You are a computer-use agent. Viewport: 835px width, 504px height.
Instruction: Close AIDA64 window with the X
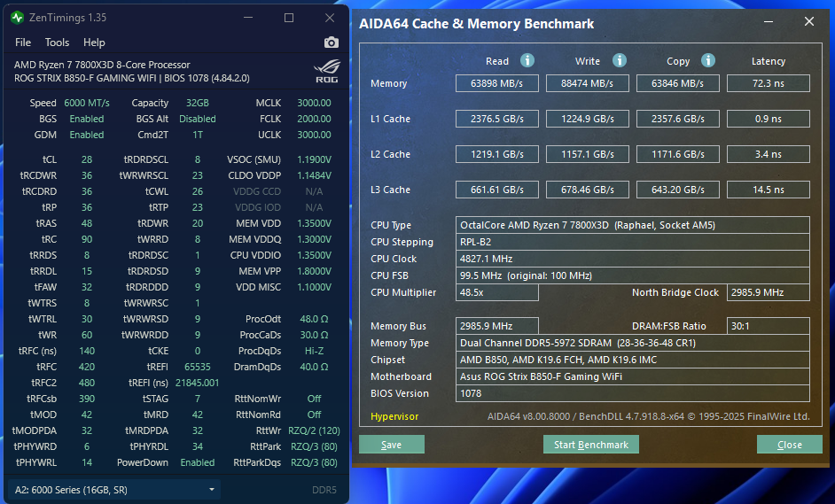pos(809,21)
